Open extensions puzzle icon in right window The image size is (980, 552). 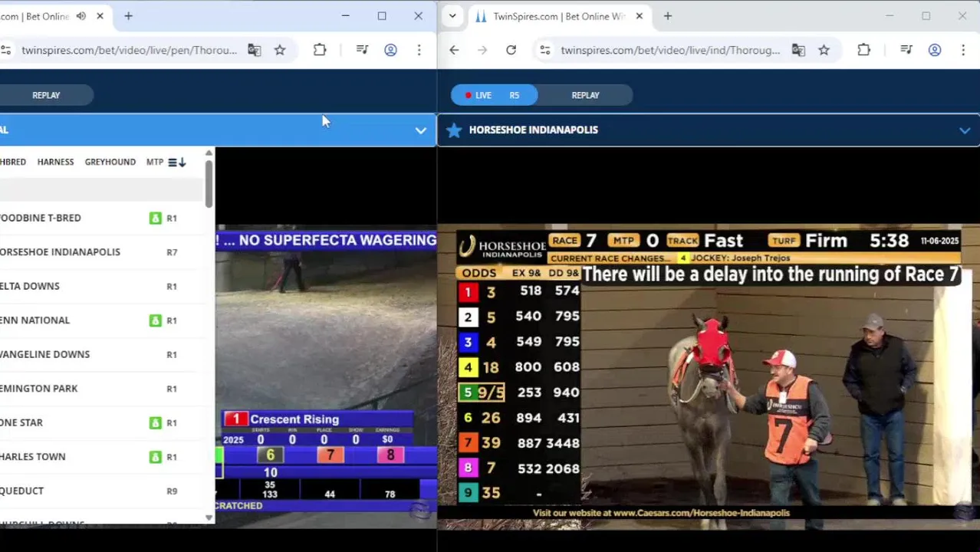863,50
